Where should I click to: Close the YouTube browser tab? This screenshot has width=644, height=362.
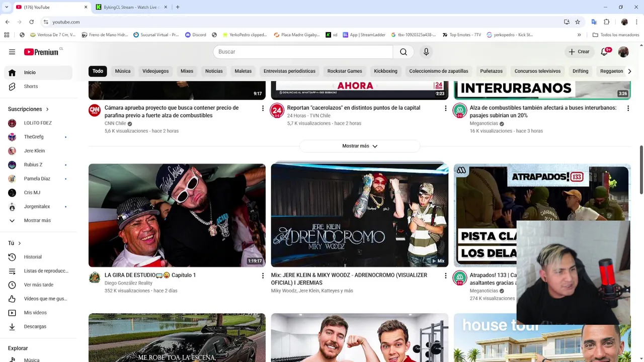click(86, 7)
